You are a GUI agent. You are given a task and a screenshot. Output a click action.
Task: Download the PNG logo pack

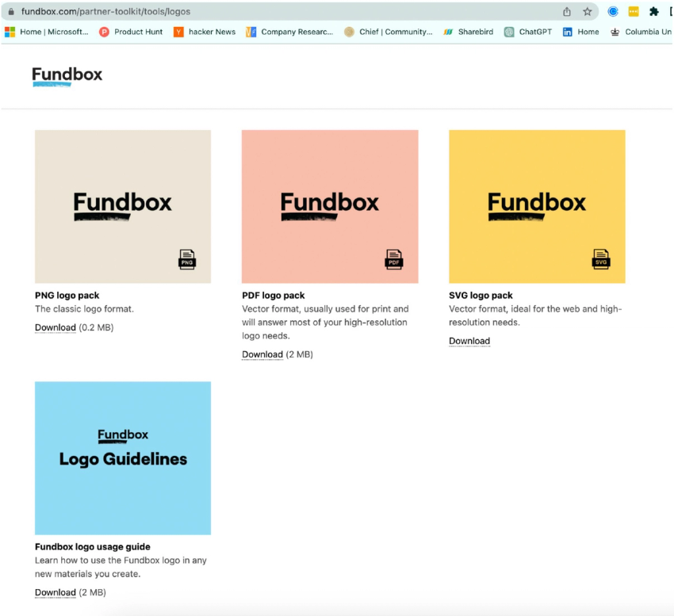pyautogui.click(x=55, y=327)
